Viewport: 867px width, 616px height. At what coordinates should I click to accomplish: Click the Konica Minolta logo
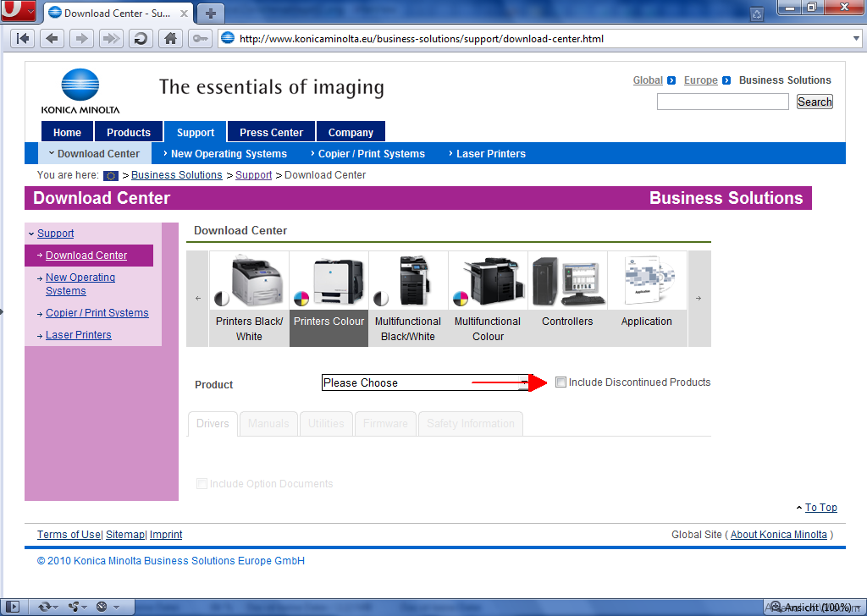[x=80, y=91]
